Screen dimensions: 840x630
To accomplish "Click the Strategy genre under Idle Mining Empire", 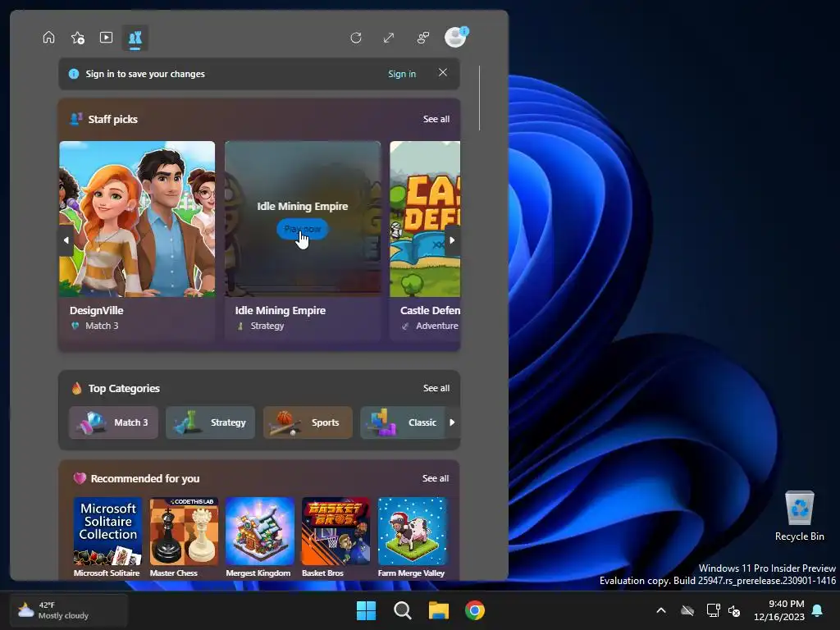I will coord(267,326).
